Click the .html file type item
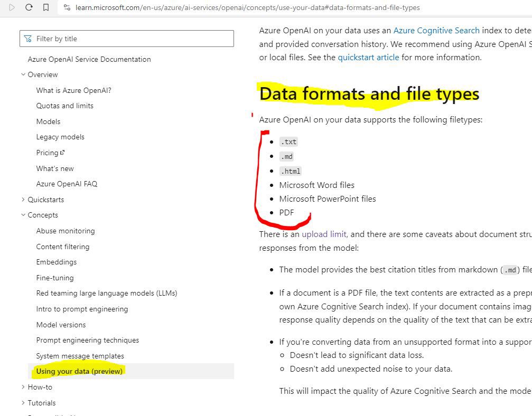532x416 pixels. point(291,171)
